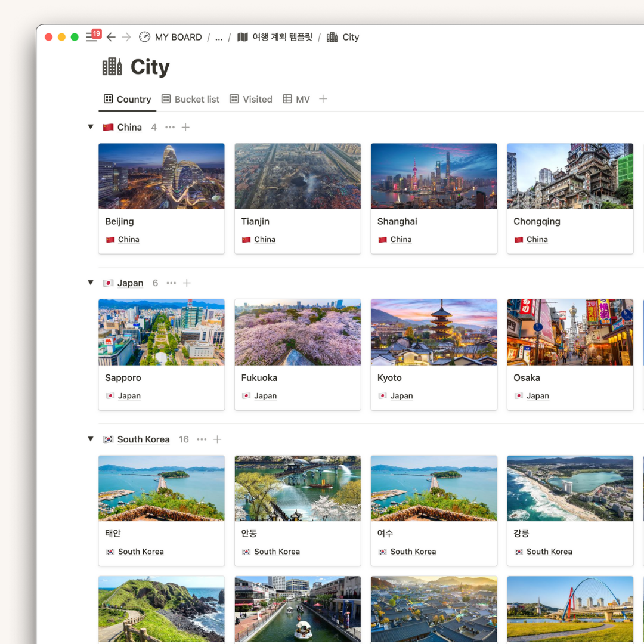Open MY BOARD breadcrumb
Viewport: 644px width, 644px height.
coord(178,37)
